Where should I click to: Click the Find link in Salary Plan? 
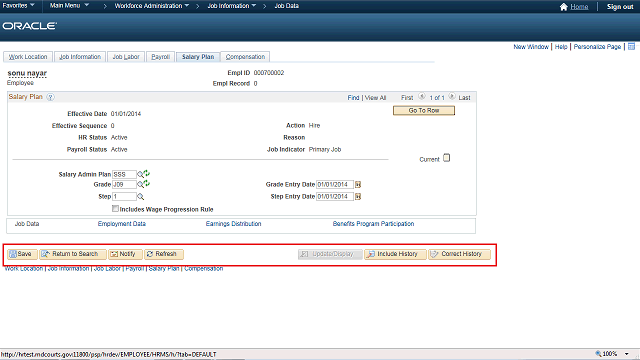point(353,98)
